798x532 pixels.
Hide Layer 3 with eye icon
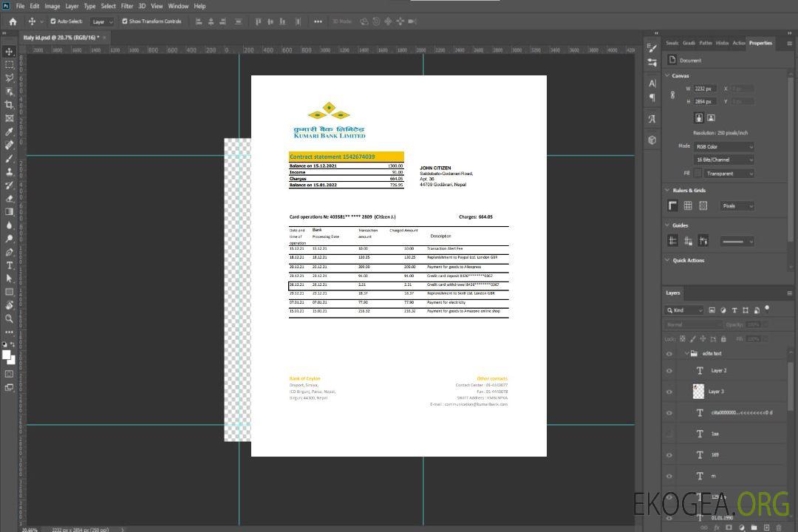click(x=669, y=392)
